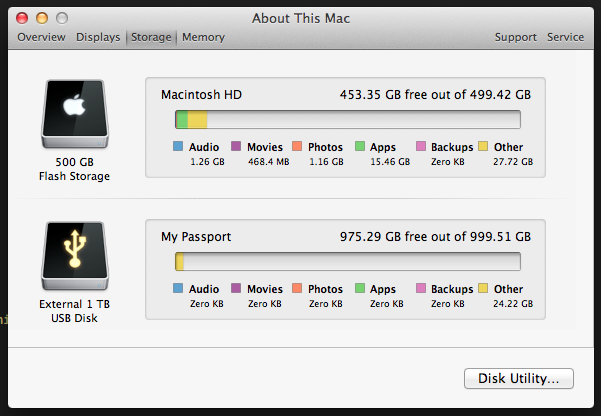The height and width of the screenshot is (416, 601).
Task: Click My Passport 'Apps' label
Action: tap(383, 289)
